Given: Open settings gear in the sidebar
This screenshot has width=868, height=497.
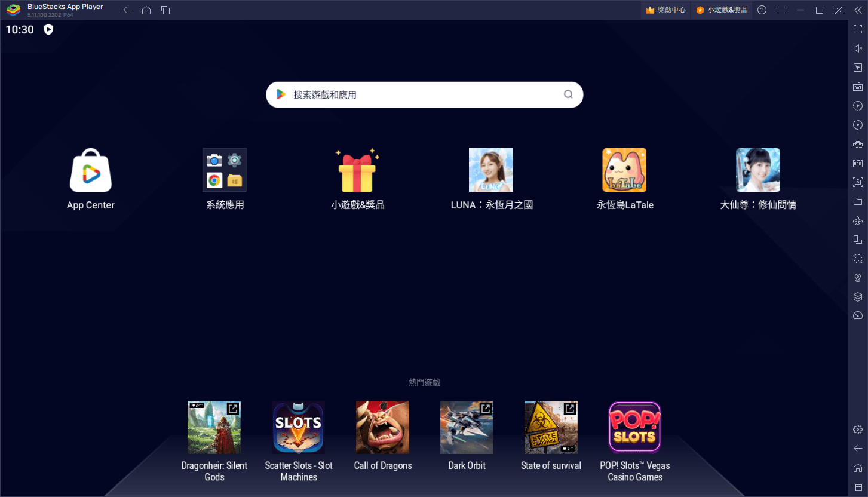Looking at the screenshot, I should pyautogui.click(x=858, y=429).
